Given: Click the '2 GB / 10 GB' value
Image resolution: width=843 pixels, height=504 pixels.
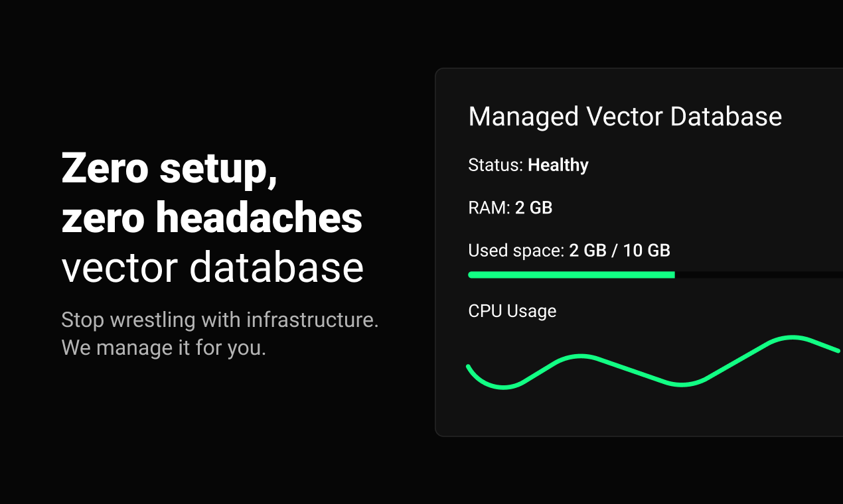Looking at the screenshot, I should coord(620,251).
